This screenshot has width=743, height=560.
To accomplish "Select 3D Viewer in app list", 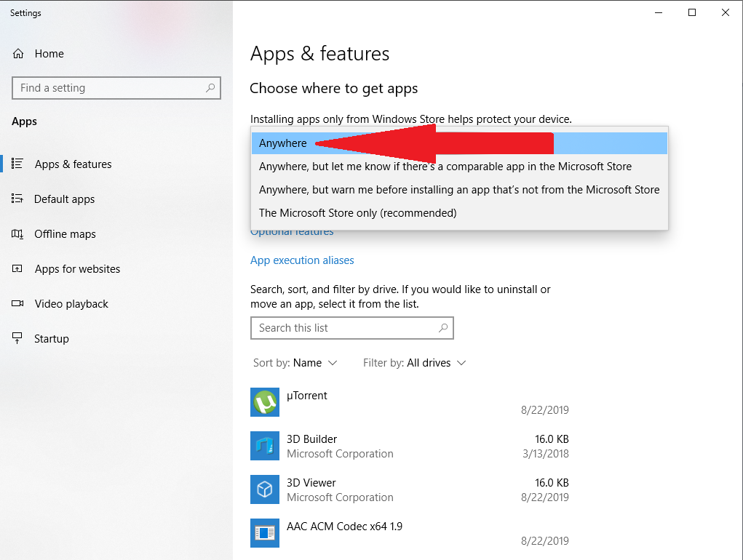I will pos(410,489).
